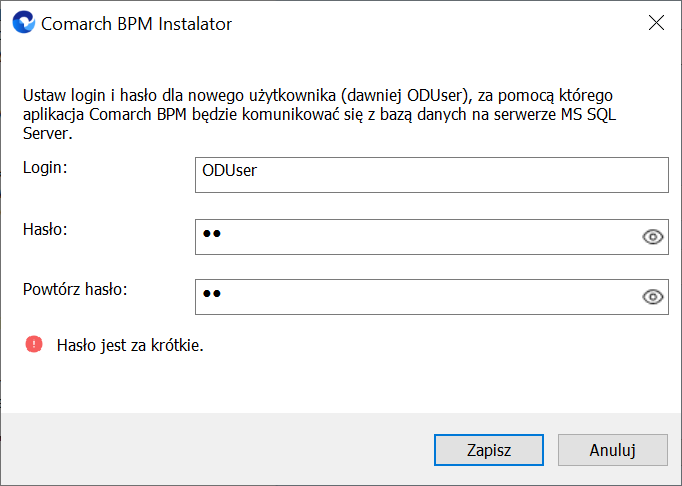Click into the Hasło password field
This screenshot has height=486, width=682.
click(418, 237)
